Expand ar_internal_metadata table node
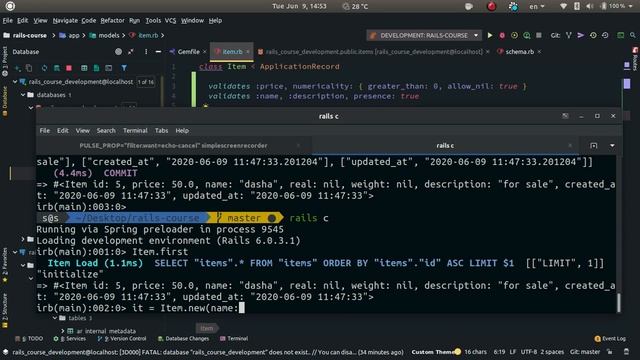 (x=62, y=331)
